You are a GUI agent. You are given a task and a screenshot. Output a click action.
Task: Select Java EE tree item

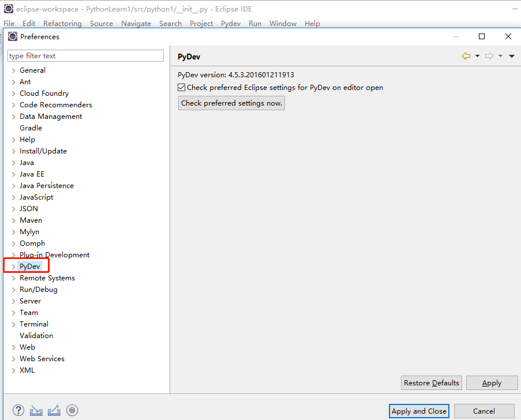(32, 174)
